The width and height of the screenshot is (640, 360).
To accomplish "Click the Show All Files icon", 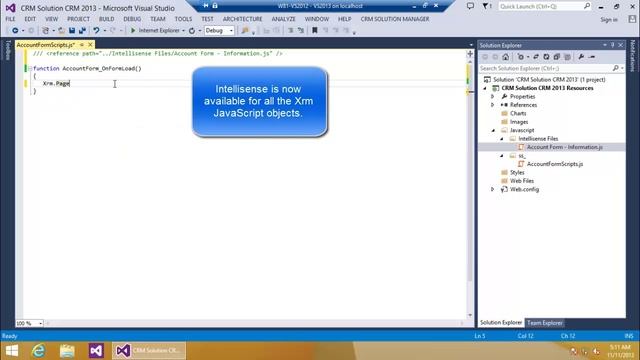I will [567, 57].
